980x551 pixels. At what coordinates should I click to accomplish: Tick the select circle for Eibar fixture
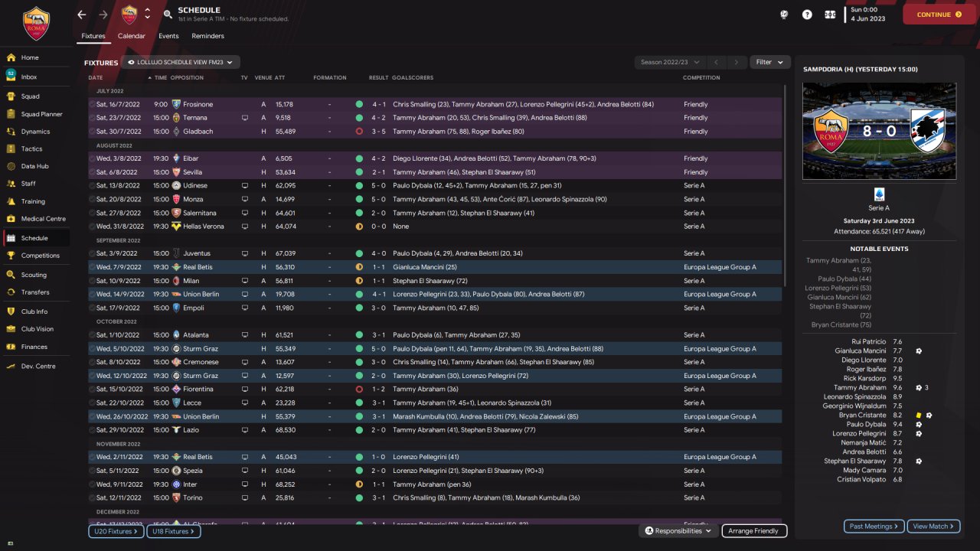[x=92, y=158]
